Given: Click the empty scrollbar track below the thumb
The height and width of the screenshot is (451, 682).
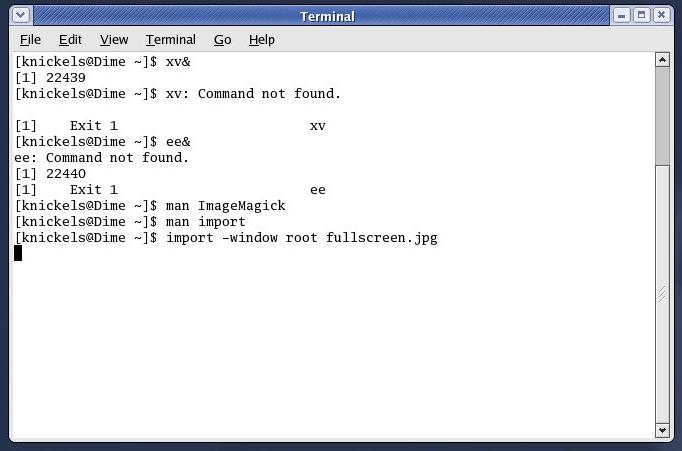Looking at the screenshot, I should point(662,294).
